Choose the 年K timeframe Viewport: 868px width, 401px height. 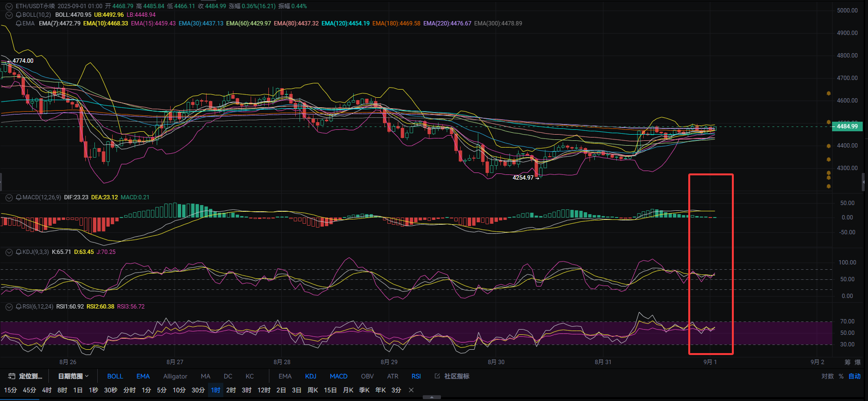381,390
